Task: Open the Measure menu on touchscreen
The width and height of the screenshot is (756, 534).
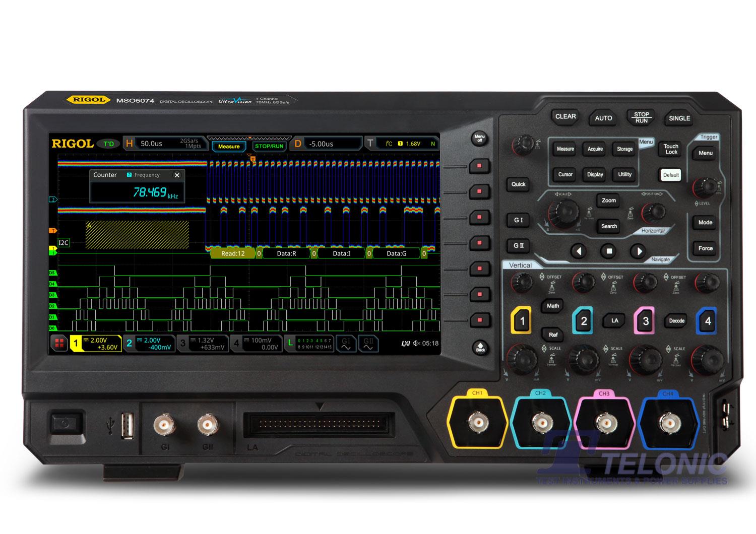Action: [x=229, y=147]
